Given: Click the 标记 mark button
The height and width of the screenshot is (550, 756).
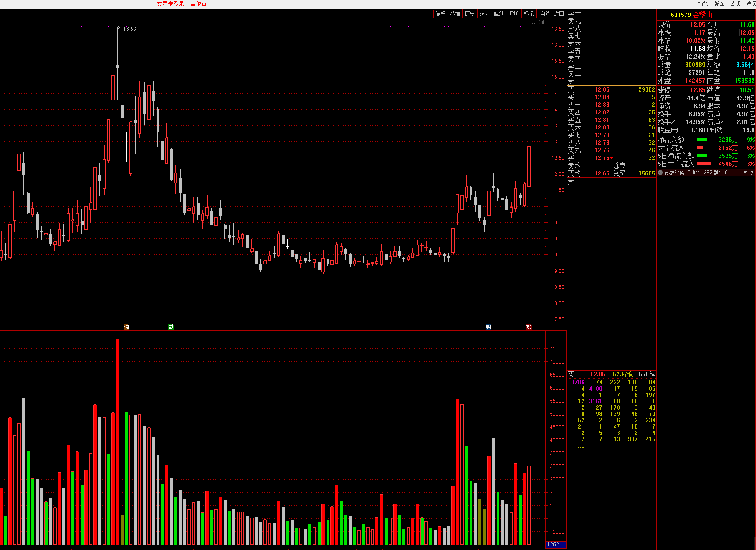Looking at the screenshot, I should 529,13.
